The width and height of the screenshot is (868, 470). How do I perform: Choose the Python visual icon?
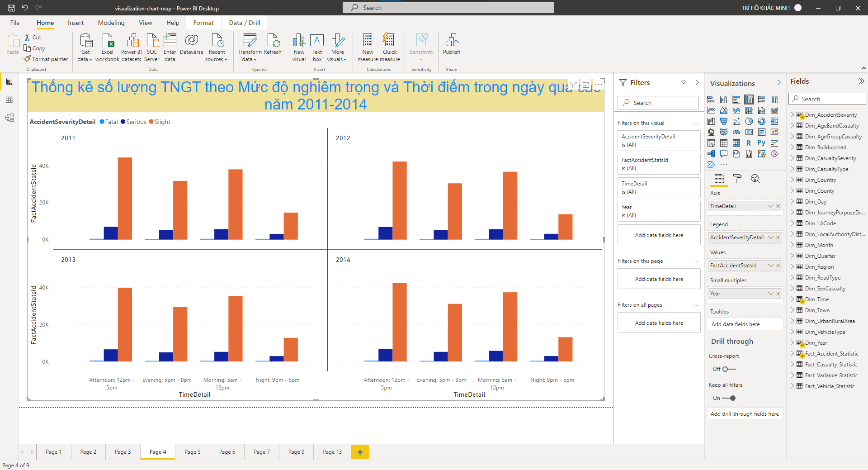[x=762, y=143]
